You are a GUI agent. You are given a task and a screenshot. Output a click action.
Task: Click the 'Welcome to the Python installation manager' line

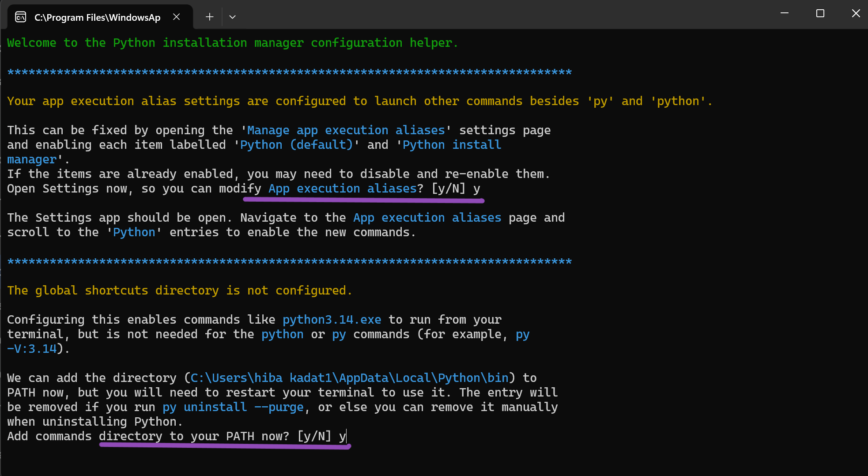pyautogui.click(x=233, y=43)
